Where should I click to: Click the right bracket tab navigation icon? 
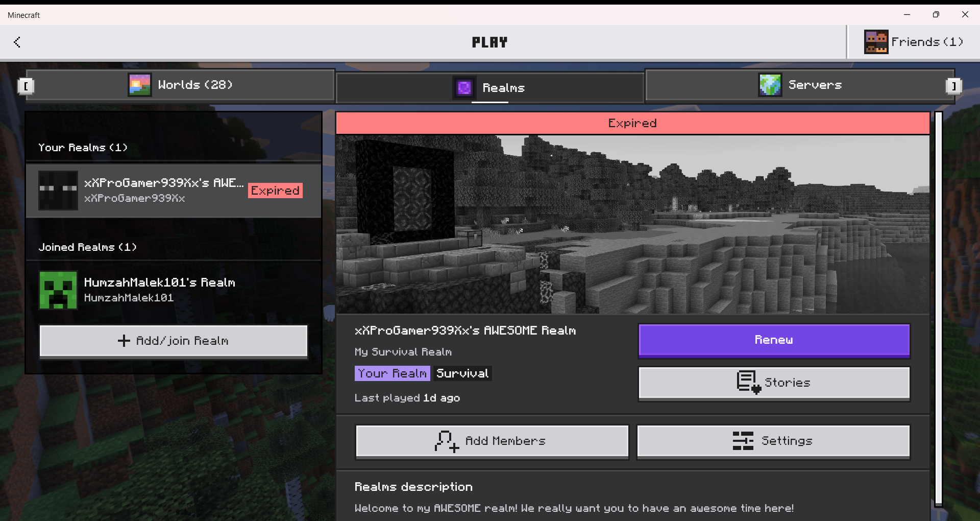coord(953,86)
